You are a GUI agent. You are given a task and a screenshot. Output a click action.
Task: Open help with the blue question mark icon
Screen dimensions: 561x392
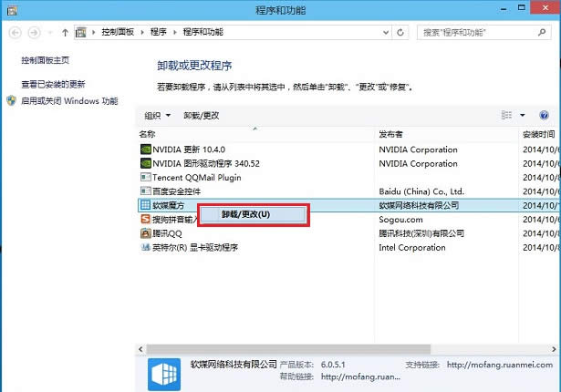[x=545, y=116]
